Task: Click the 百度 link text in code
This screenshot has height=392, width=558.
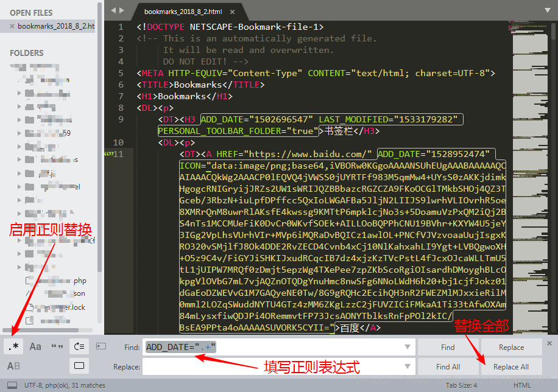Action: [x=350, y=327]
